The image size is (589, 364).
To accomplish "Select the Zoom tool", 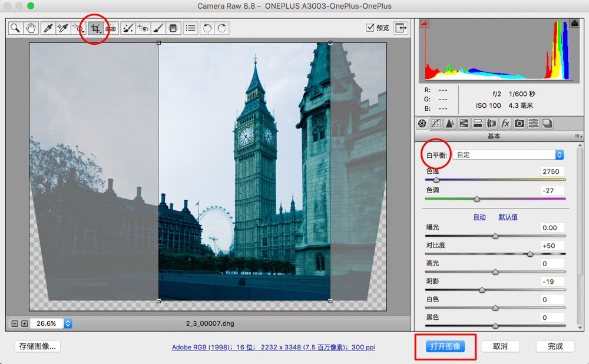I will pos(15,28).
